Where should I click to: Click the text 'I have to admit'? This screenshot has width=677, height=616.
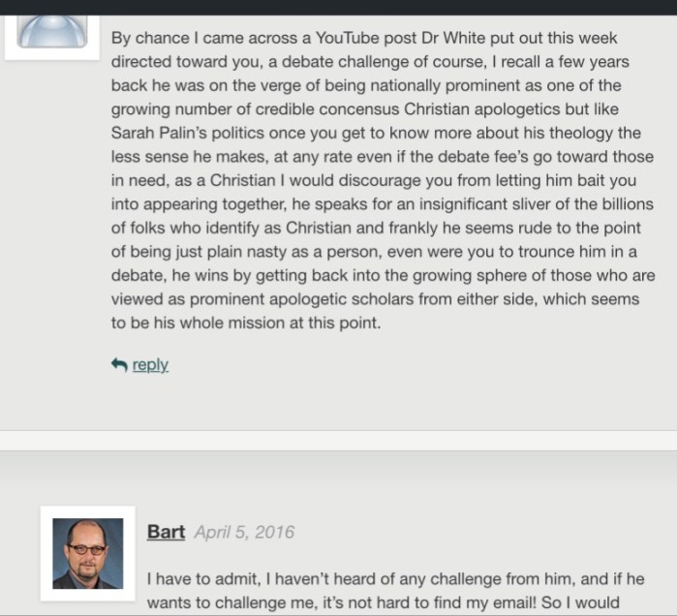coord(203,579)
